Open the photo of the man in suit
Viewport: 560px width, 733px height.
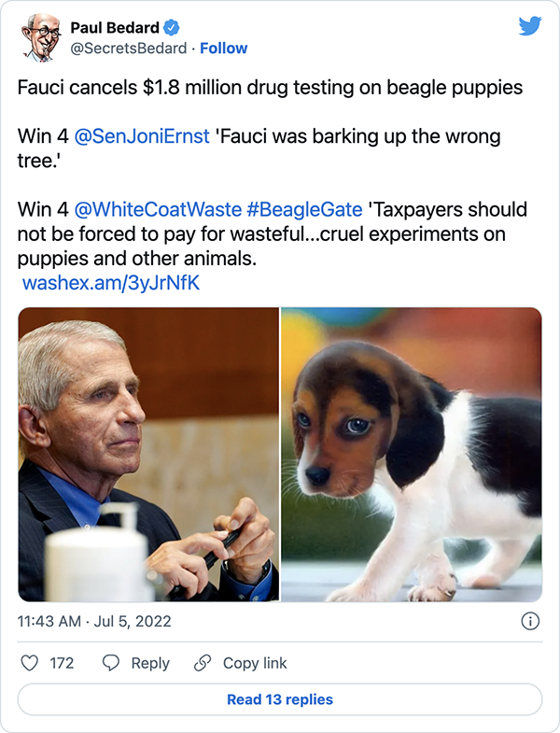click(147, 455)
